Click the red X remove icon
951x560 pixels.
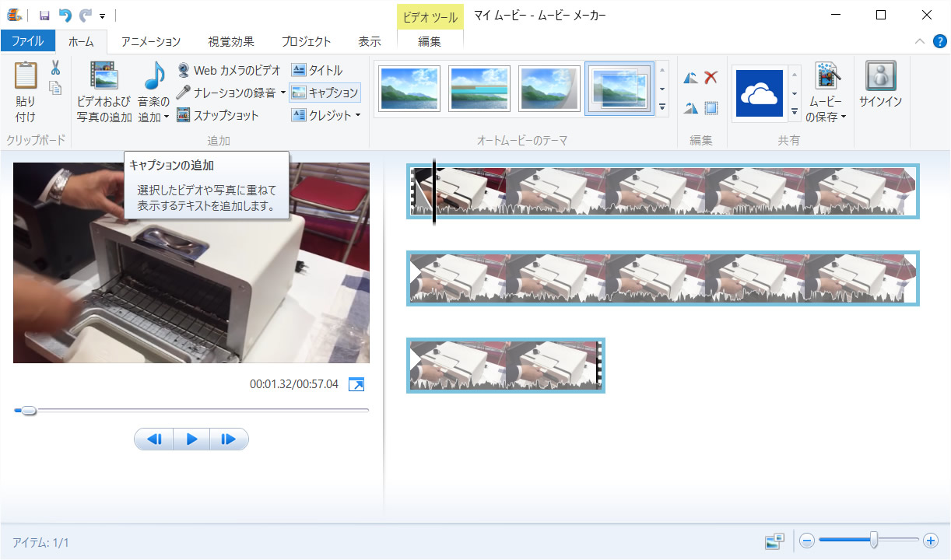click(711, 77)
